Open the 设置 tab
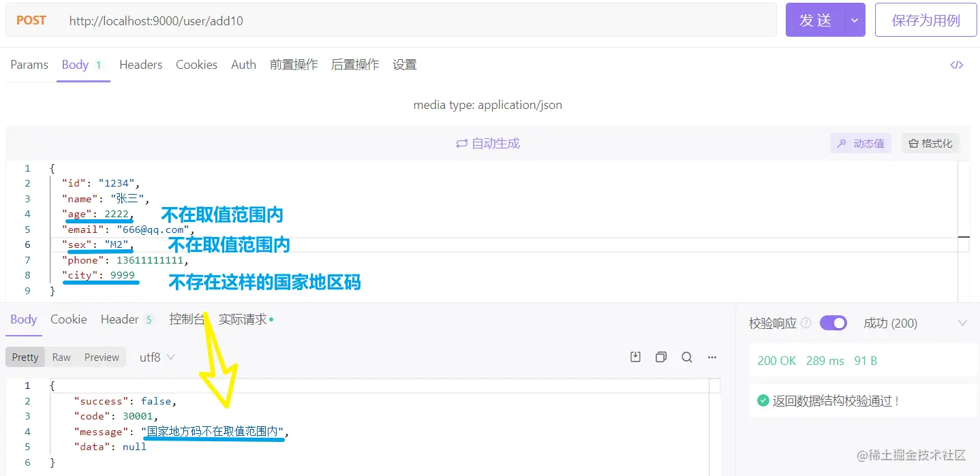 405,65
